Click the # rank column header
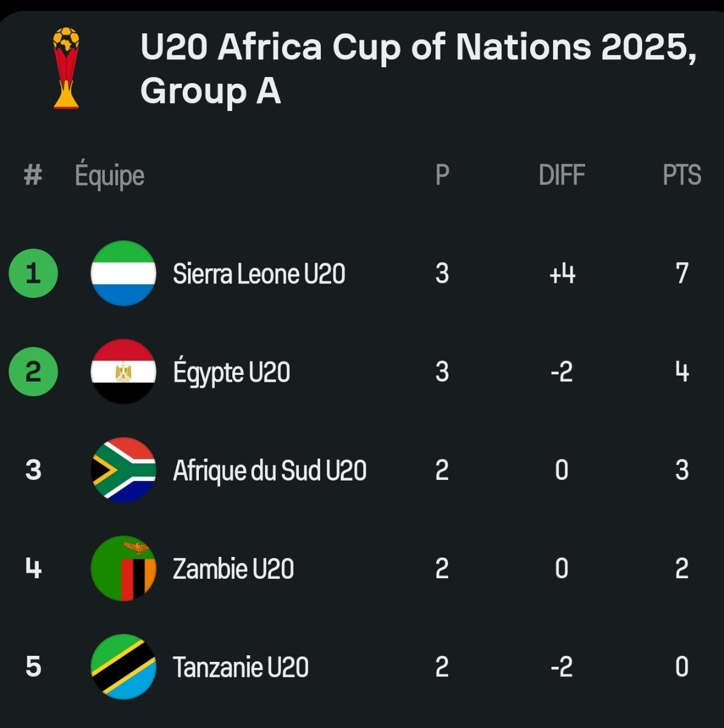 pyautogui.click(x=33, y=175)
